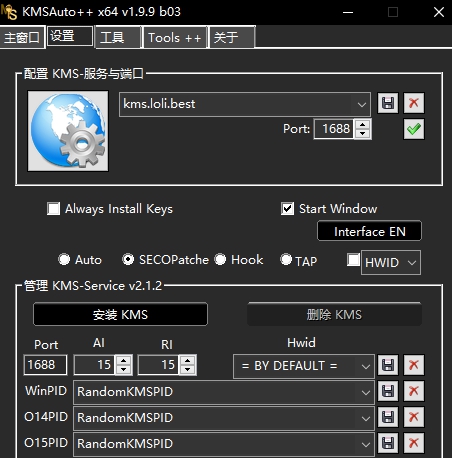Save the Hwid setting with floppy icon
452x458 pixels.
388,365
